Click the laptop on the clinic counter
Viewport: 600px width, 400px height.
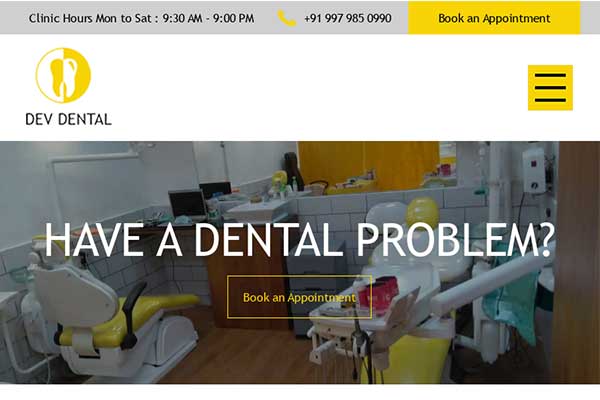tap(188, 205)
